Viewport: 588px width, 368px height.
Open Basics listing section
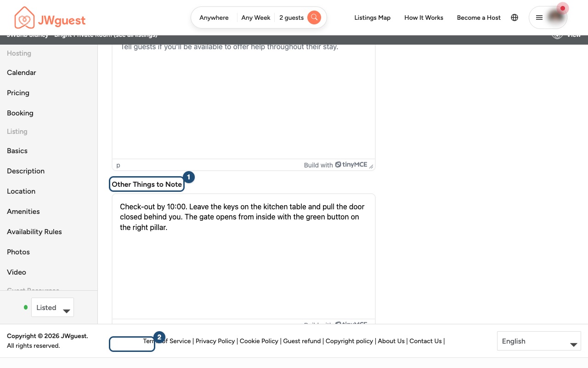click(17, 151)
